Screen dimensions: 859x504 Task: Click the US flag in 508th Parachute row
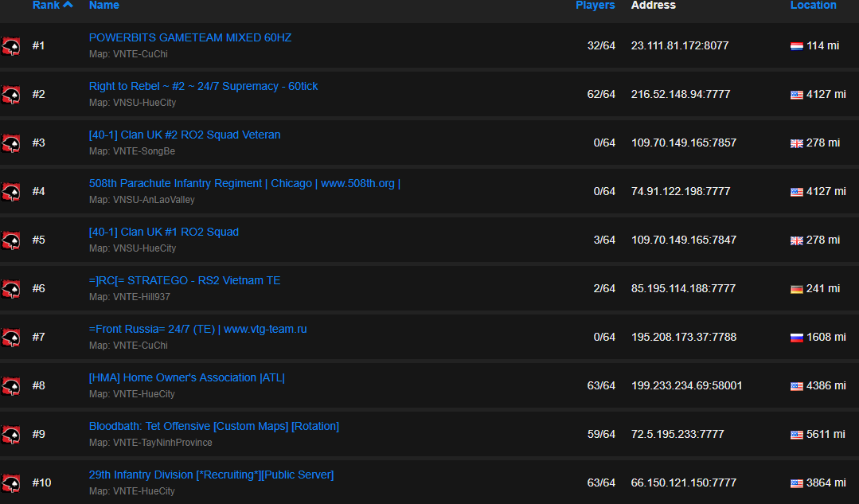(x=797, y=193)
